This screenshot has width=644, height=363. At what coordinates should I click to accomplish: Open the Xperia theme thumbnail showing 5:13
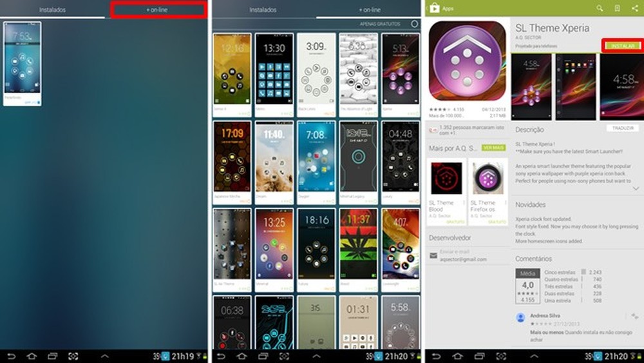coord(401,75)
